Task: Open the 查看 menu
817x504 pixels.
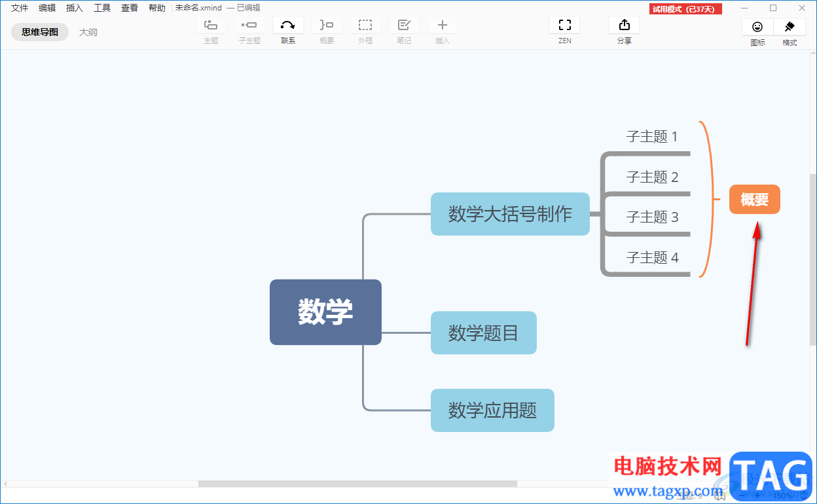Action: (x=130, y=8)
